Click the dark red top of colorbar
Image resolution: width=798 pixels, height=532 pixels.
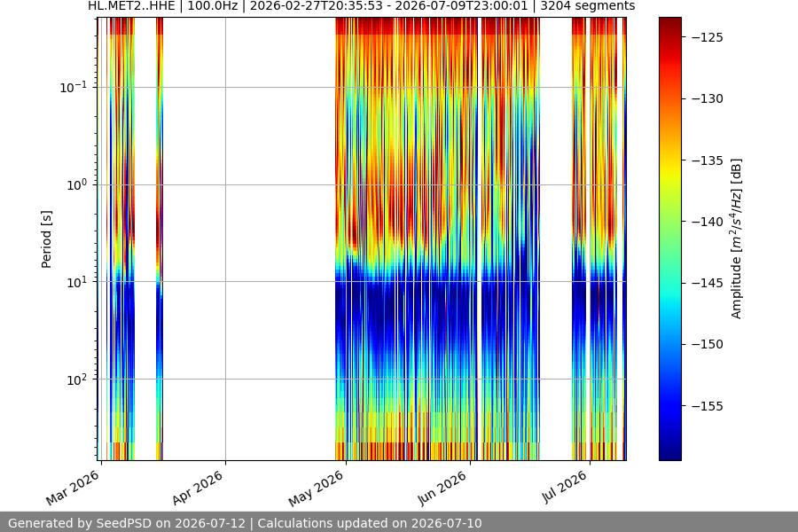pyautogui.click(x=670, y=23)
